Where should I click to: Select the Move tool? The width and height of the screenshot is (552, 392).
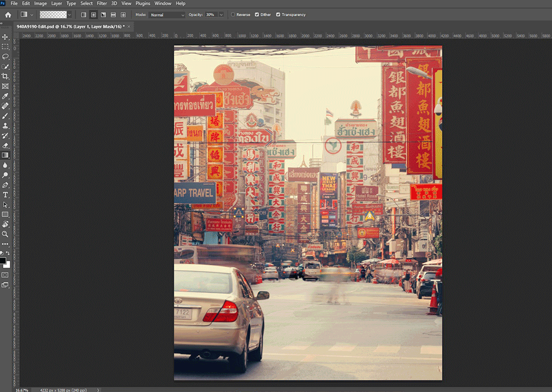click(x=5, y=37)
